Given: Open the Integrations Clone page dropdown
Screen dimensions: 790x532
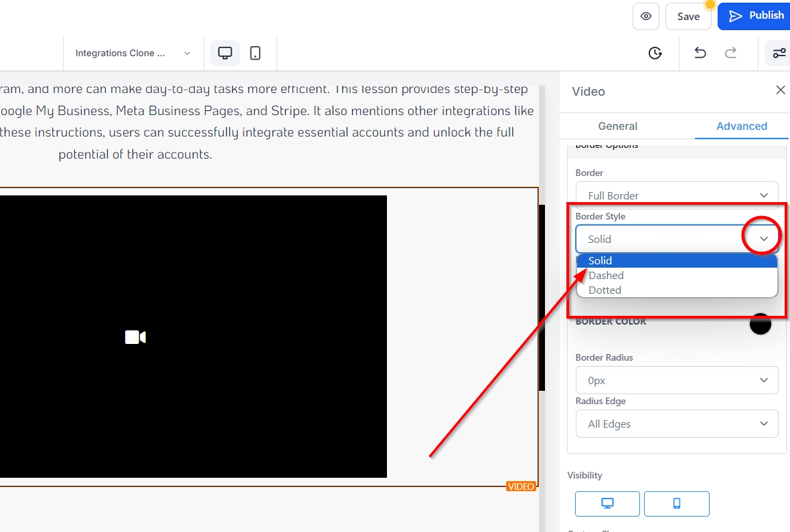Looking at the screenshot, I should [x=133, y=53].
